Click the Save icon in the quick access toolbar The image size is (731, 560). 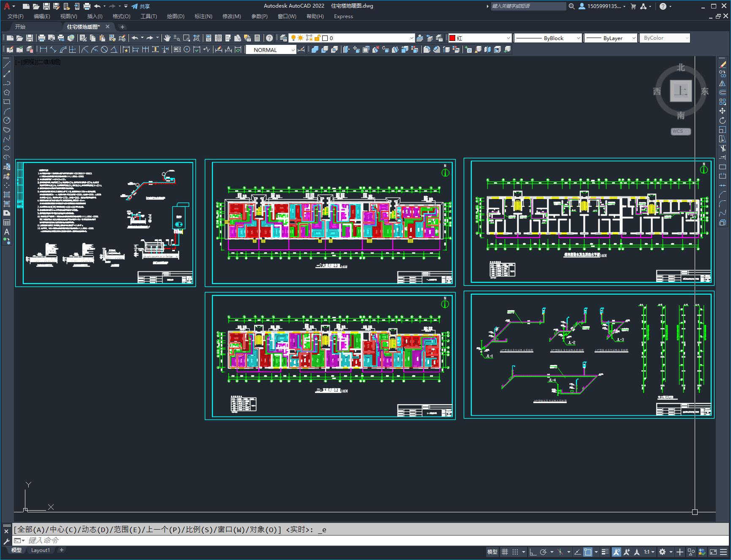[x=46, y=6]
